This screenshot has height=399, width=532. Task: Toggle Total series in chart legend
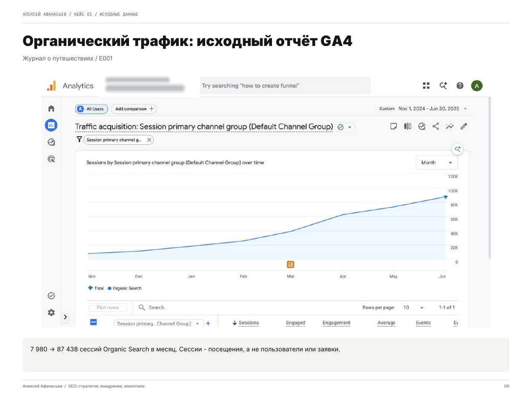click(96, 288)
